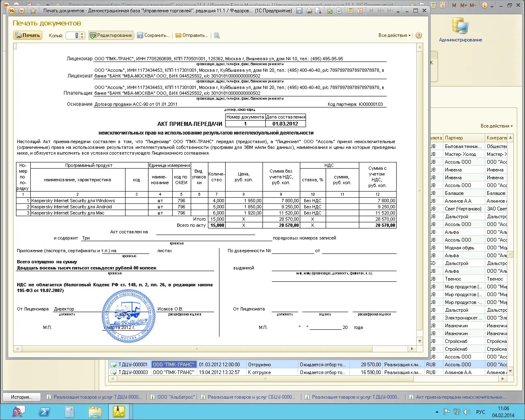
Task: Open the Администрирование section
Action: pyautogui.click(x=460, y=30)
